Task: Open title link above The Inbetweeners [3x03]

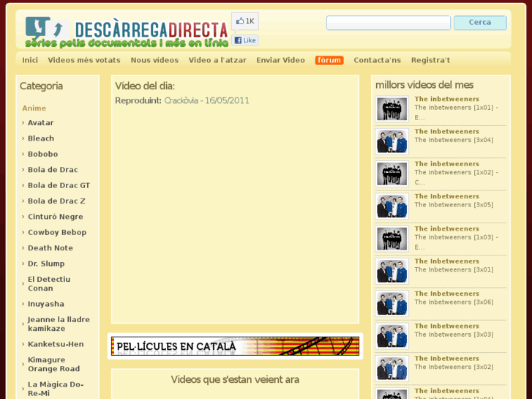Action: (447, 326)
